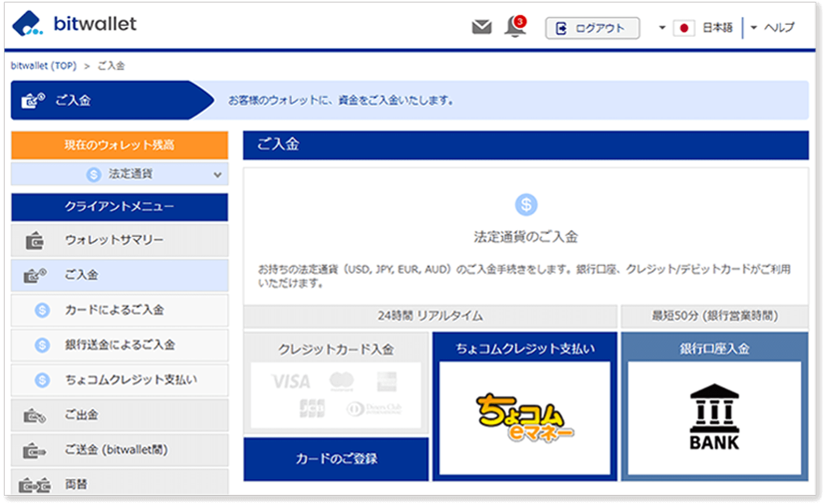The width and height of the screenshot is (827, 504).
Task: Open カードによるご入金 submenu item
Action: click(120, 310)
